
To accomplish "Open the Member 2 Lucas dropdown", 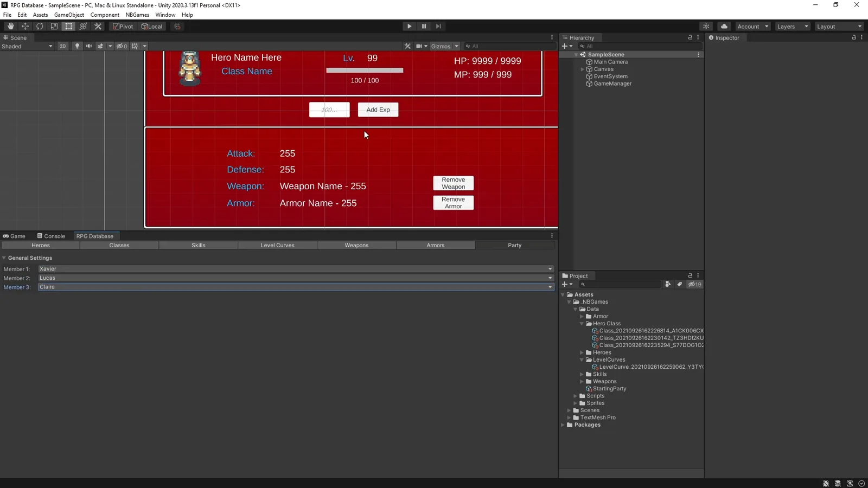I will pos(296,278).
